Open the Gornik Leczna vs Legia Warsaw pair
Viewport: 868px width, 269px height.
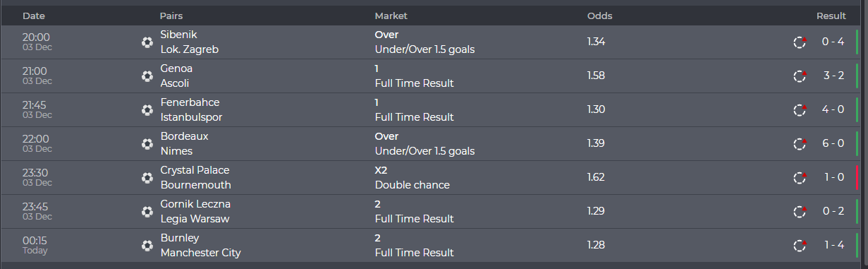pyautogui.click(x=195, y=212)
